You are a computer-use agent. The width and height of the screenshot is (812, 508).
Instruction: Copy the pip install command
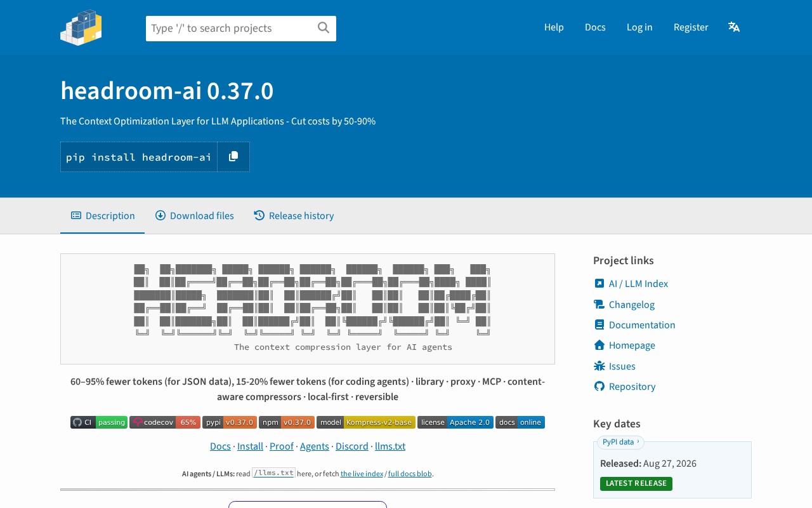[233, 157]
